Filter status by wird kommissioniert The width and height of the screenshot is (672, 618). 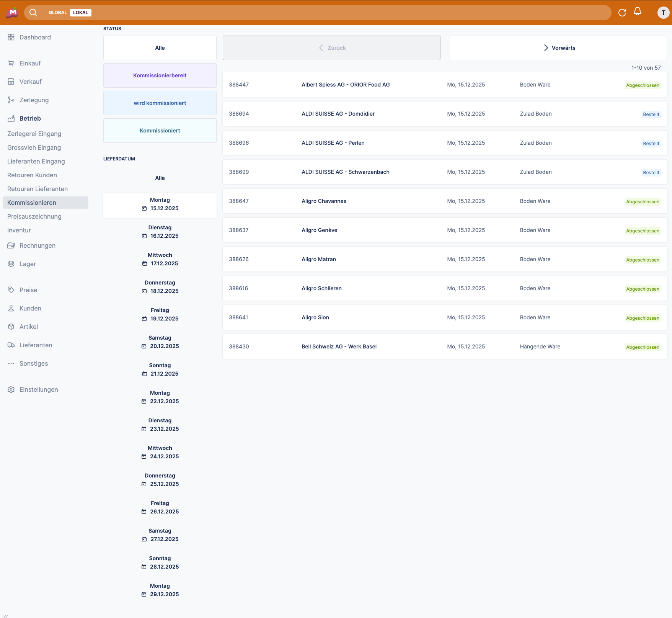(x=160, y=103)
